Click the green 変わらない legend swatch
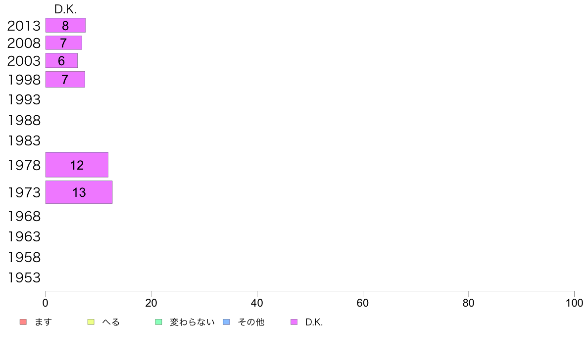Viewport: 588px width, 364px height. tap(158, 322)
